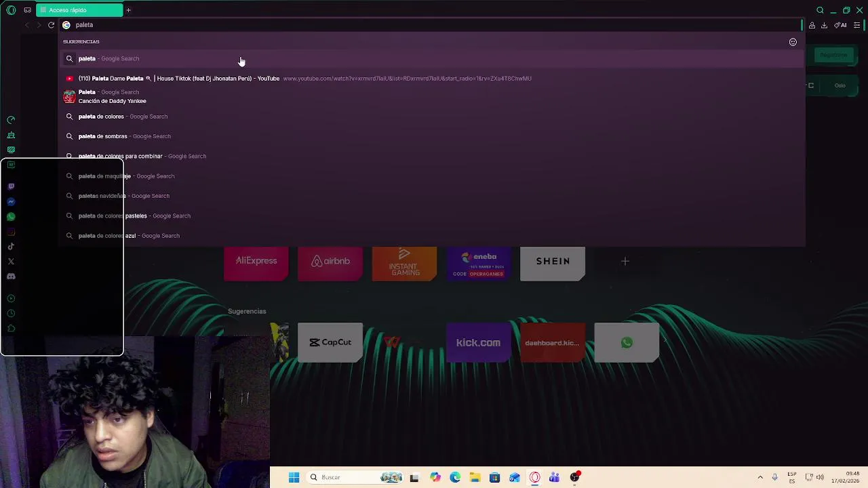Show hidden system tray icons chevron
Screen dimensions: 868x488
pyautogui.click(x=760, y=477)
